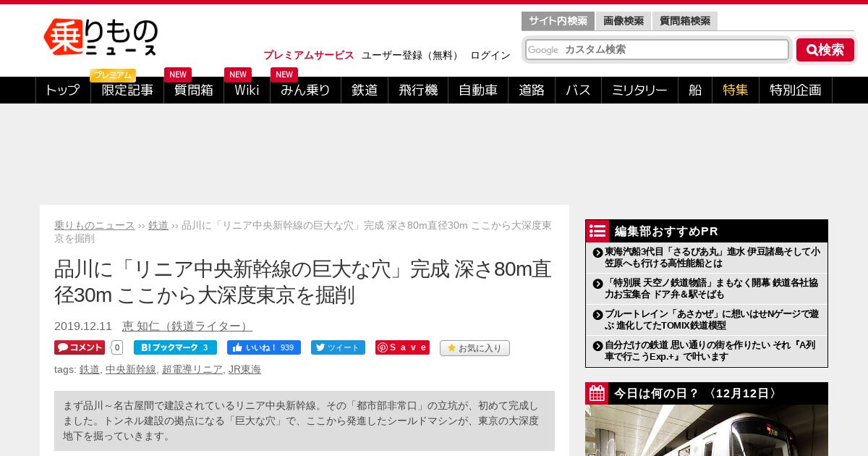Switch to 質問箱検索 search tab
868x456 pixels.
[685, 21]
